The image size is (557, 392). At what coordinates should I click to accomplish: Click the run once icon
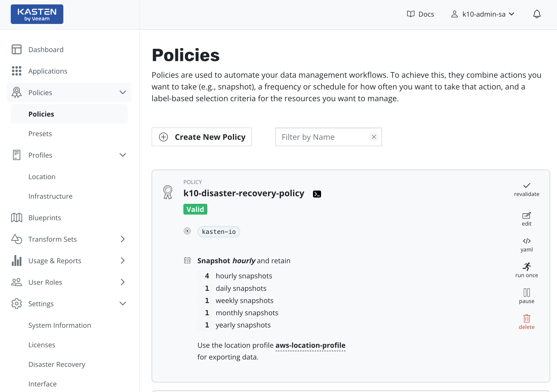(526, 267)
